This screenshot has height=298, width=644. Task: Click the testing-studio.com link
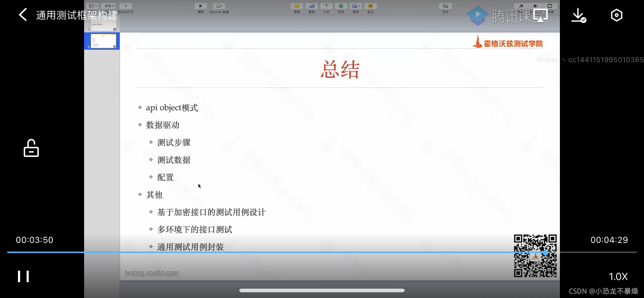click(x=152, y=273)
